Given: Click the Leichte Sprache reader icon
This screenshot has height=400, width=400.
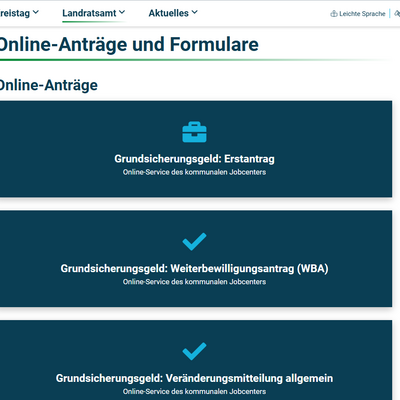Looking at the screenshot, I should point(334,14).
